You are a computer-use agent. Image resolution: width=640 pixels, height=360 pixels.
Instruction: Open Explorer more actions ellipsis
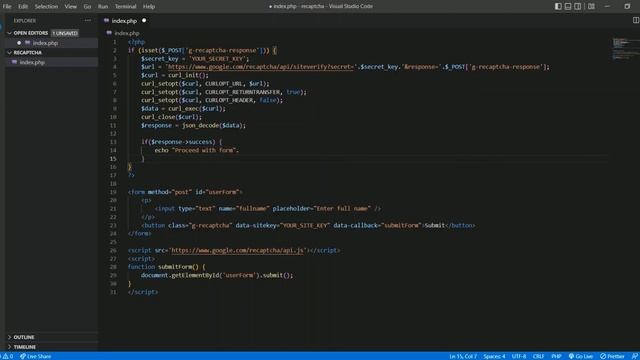88,20
